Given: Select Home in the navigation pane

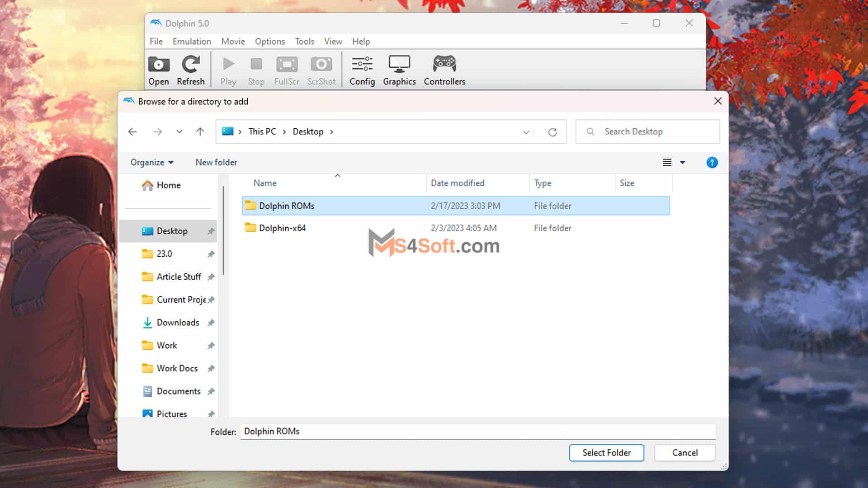Looking at the screenshot, I should point(169,185).
